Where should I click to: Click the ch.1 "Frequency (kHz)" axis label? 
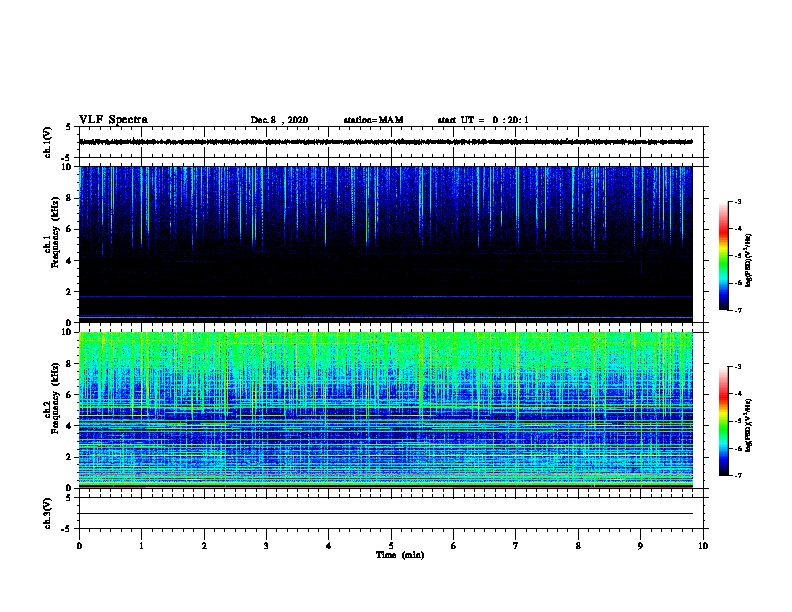point(55,233)
